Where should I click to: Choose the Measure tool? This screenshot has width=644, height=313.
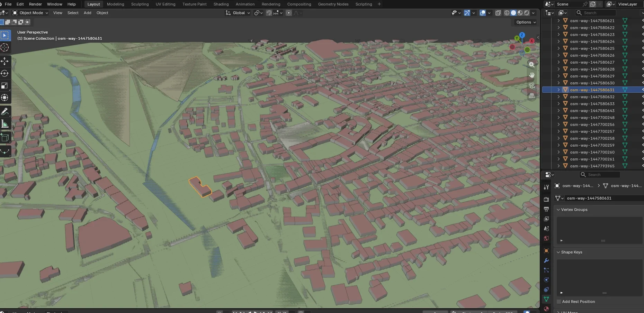tap(5, 124)
